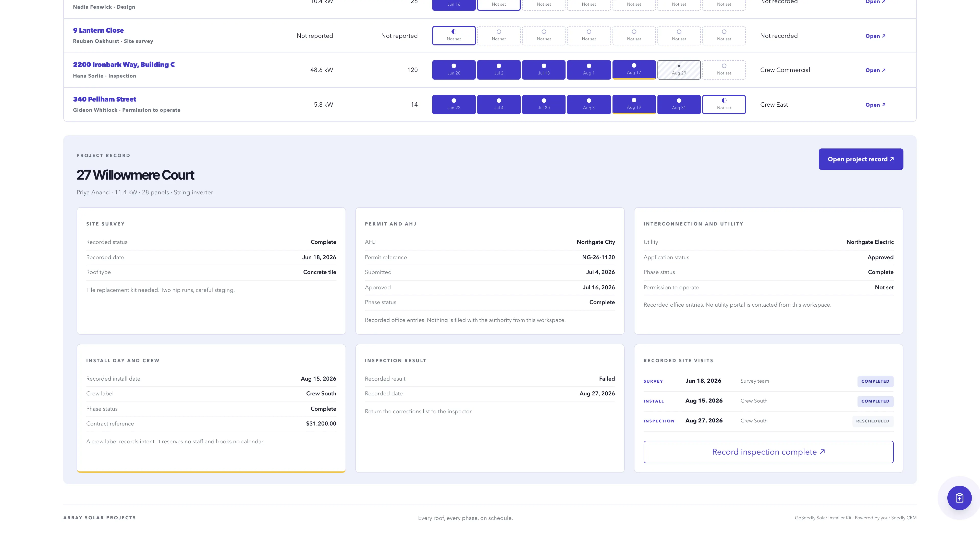Click 9 Lantern Close's highlighted first phase chip

click(454, 36)
